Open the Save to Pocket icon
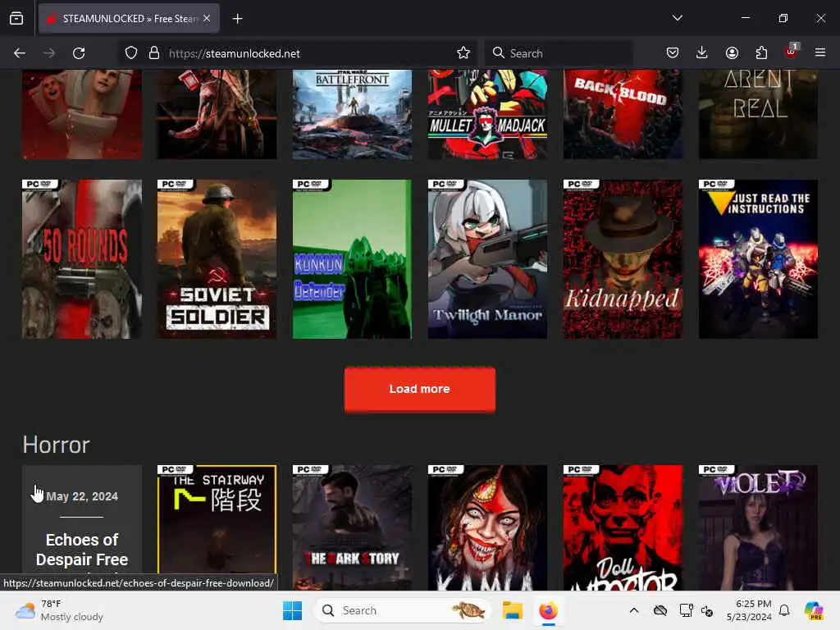Image resolution: width=840 pixels, height=630 pixels. point(673,53)
